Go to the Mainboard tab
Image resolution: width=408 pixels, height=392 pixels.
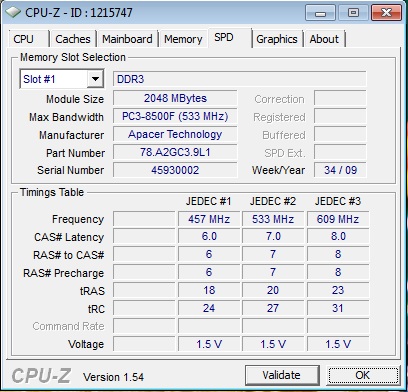pos(127,39)
